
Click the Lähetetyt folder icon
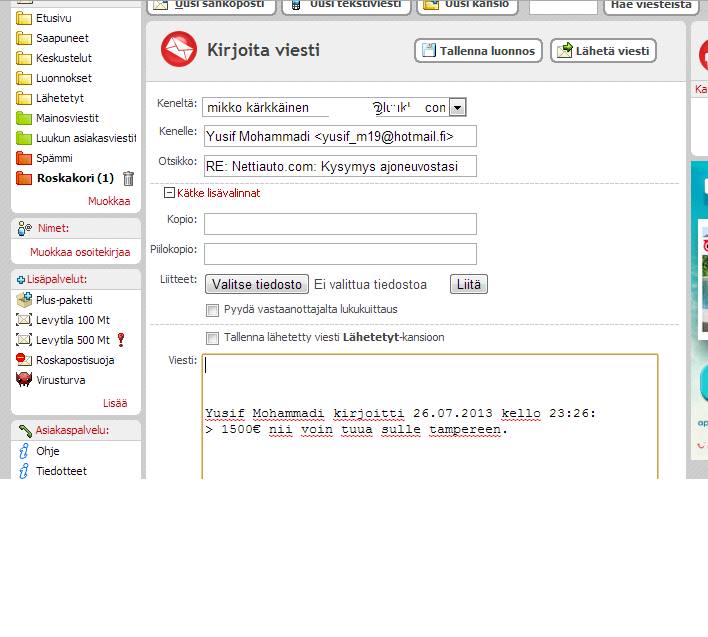tap(24, 98)
